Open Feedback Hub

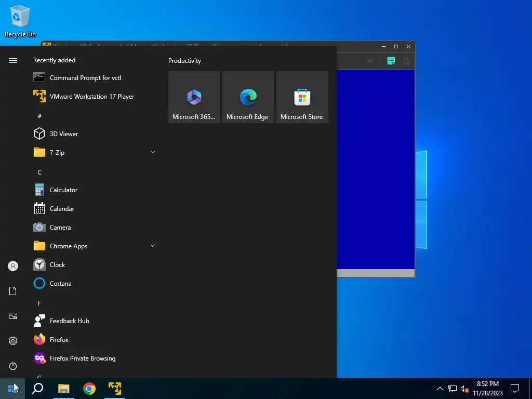pos(95,321)
